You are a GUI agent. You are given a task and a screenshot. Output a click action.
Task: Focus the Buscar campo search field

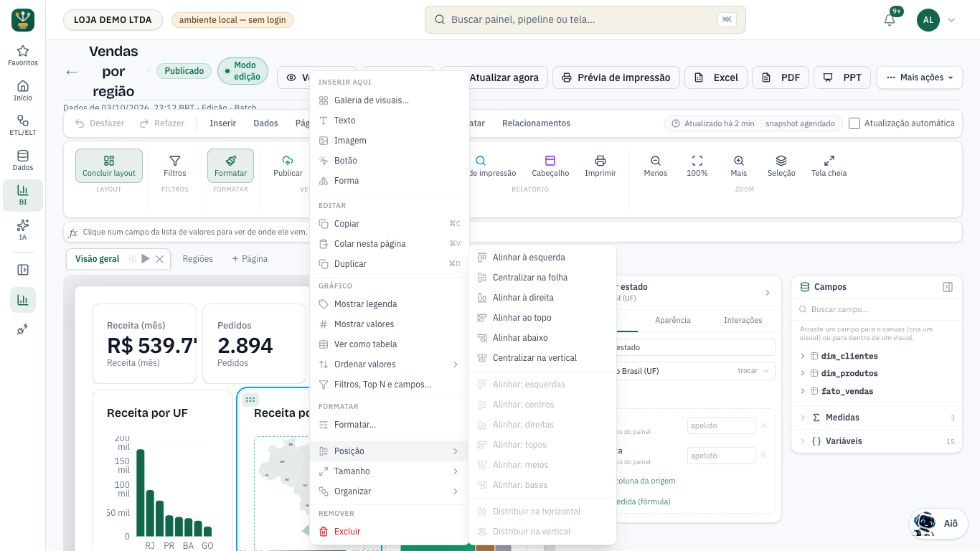tap(877, 310)
